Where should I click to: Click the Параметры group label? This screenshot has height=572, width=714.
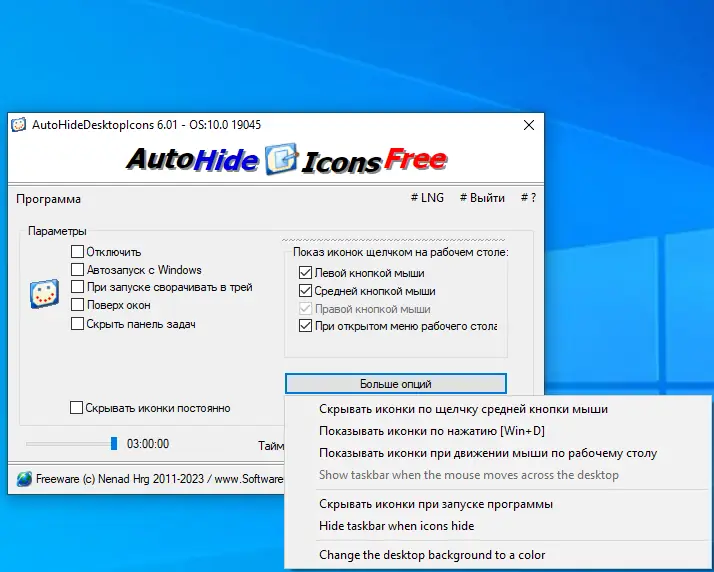pyautogui.click(x=57, y=231)
